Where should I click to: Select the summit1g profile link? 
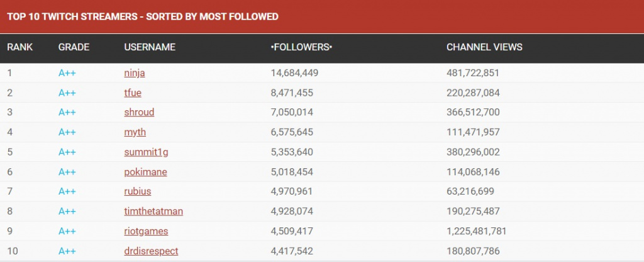click(146, 152)
